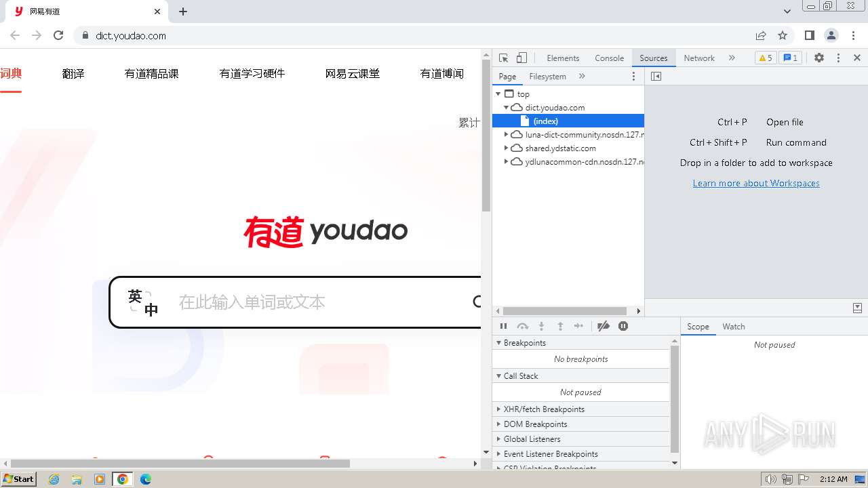Select the (index) file
Image resolution: width=868 pixels, height=488 pixels.
568,121
